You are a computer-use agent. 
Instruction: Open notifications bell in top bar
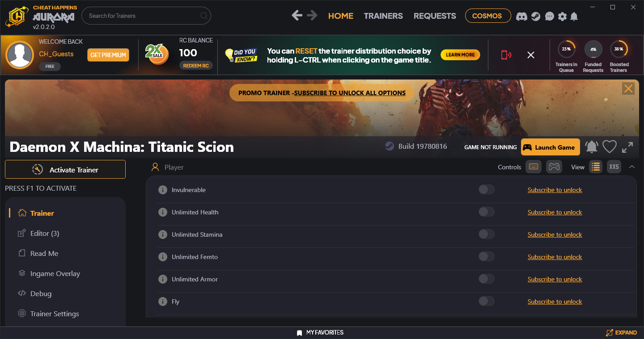(x=574, y=16)
